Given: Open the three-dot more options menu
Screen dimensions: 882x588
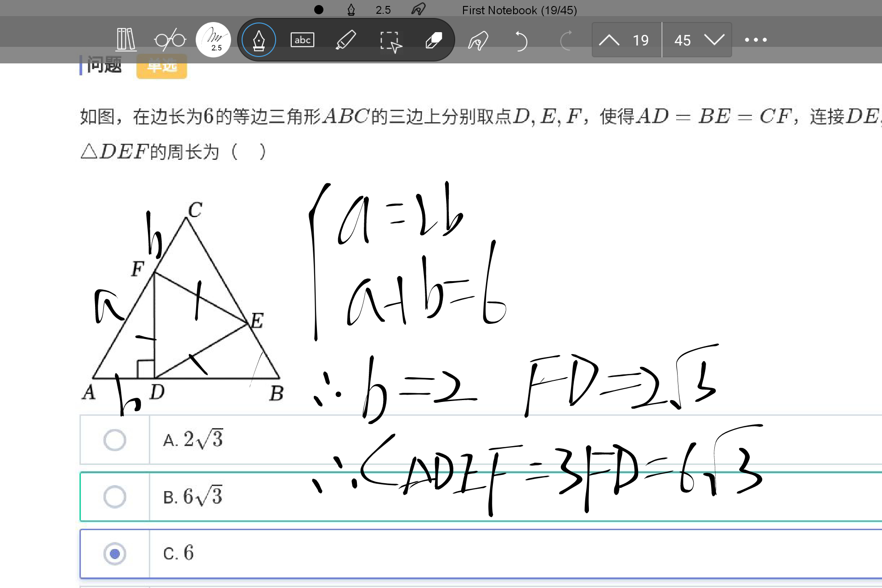Looking at the screenshot, I should point(756,40).
